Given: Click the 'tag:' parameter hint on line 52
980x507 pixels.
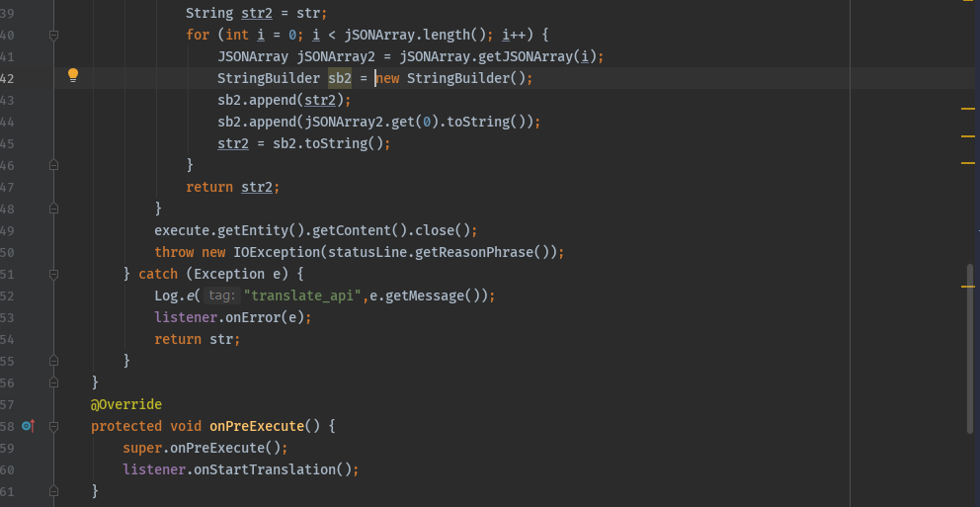Looking at the screenshot, I should tap(222, 296).
